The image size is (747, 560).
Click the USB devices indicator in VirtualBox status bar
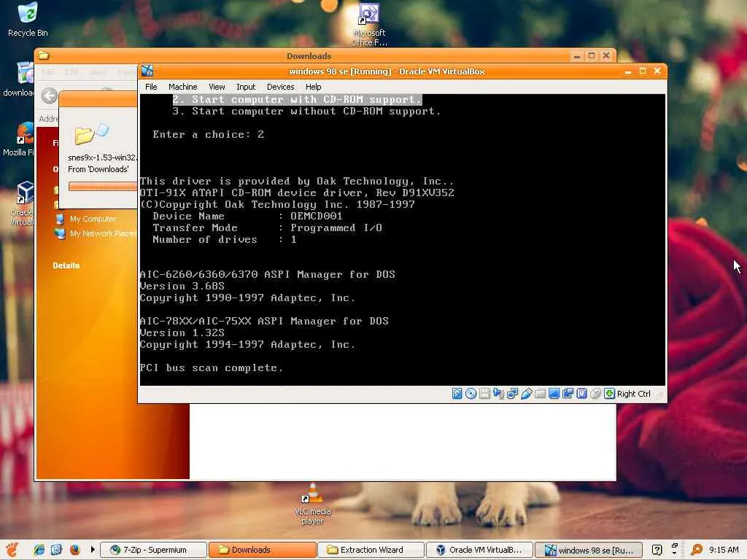coord(526,393)
